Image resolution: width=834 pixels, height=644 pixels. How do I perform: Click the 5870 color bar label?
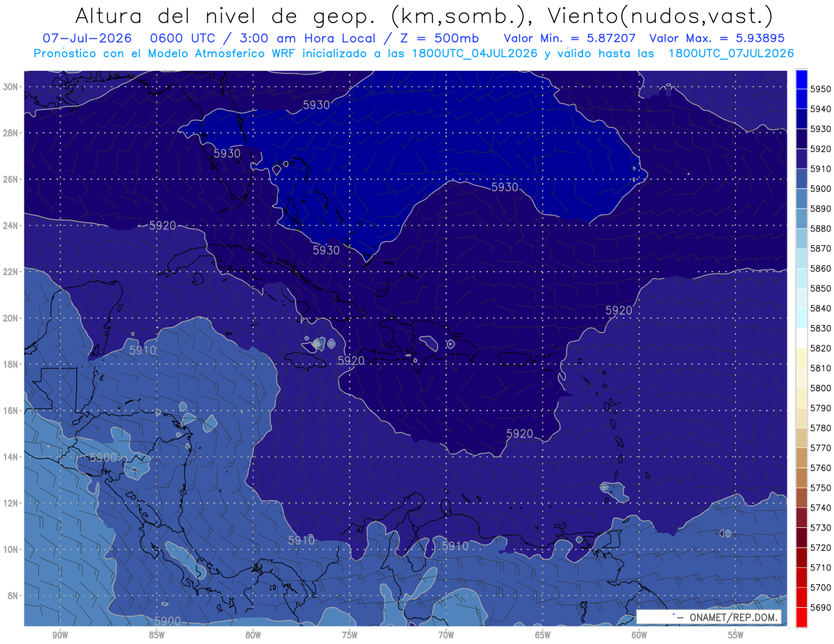(x=821, y=248)
